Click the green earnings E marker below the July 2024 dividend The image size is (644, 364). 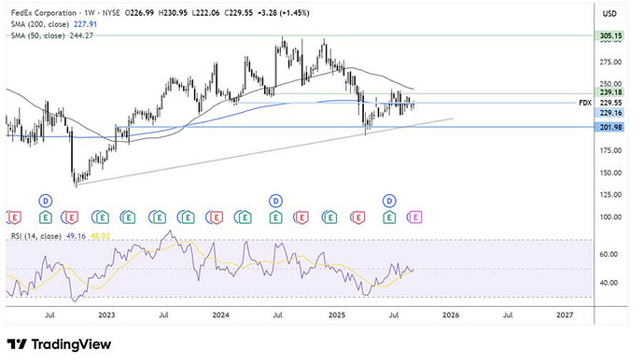(x=276, y=217)
